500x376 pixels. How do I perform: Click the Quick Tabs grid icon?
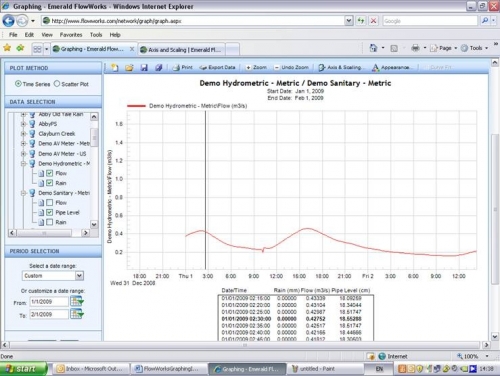click(x=37, y=49)
